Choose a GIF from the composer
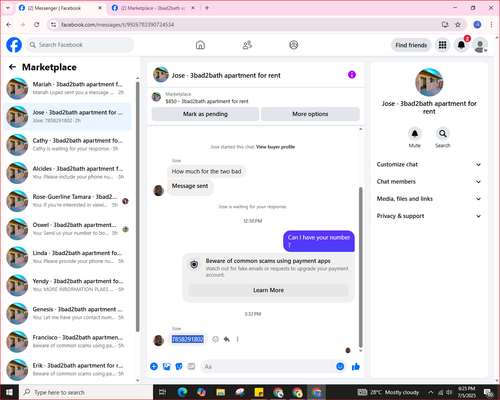This screenshot has width=500, height=400. click(x=191, y=367)
